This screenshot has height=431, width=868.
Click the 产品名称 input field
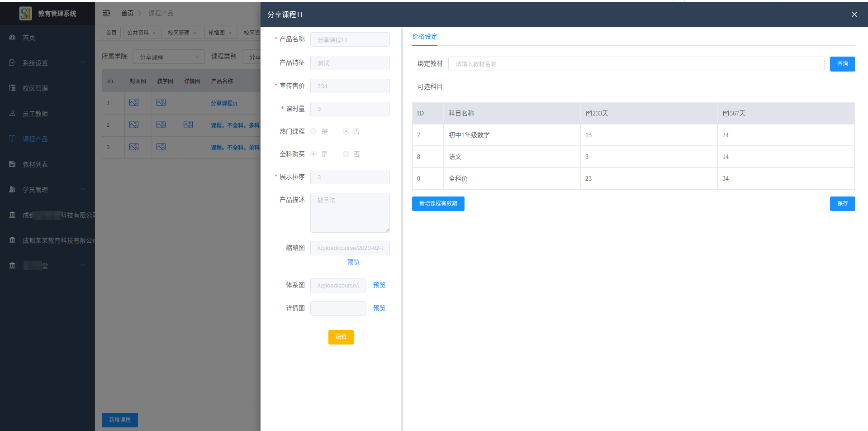(350, 39)
